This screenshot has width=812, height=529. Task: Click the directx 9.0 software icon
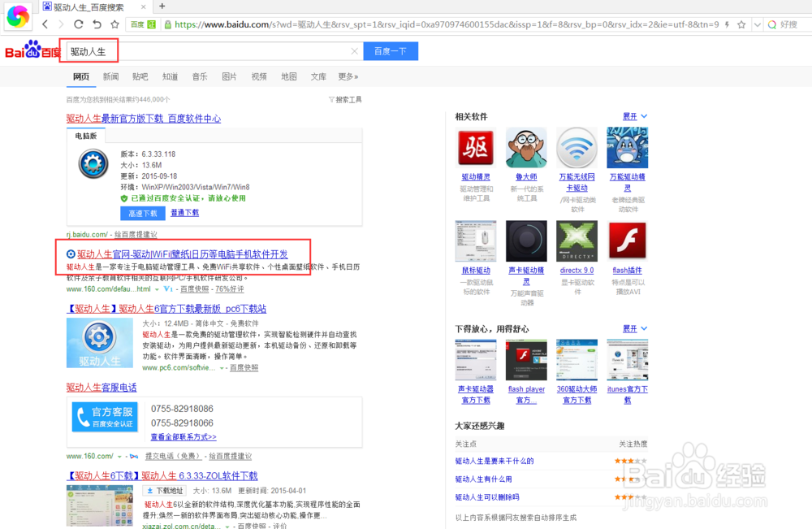point(577,241)
